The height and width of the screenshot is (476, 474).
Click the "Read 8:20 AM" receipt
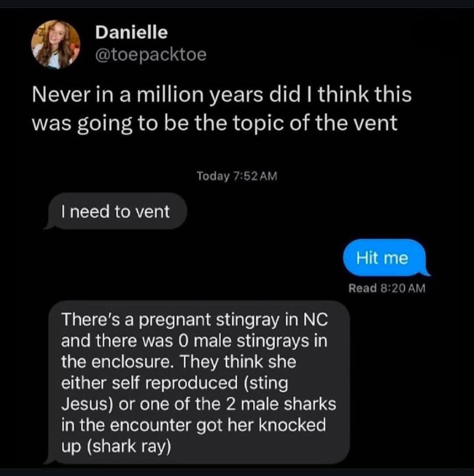pos(387,288)
